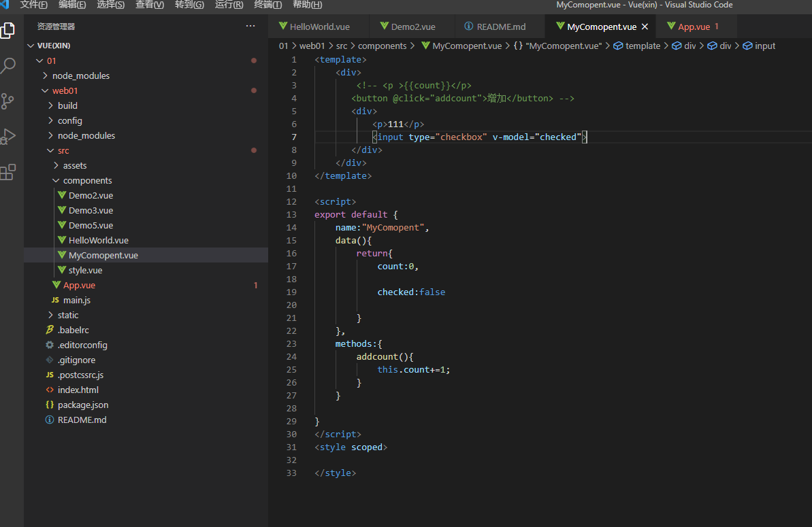Collapse the 01 folder
The width and height of the screenshot is (812, 527).
pos(40,61)
